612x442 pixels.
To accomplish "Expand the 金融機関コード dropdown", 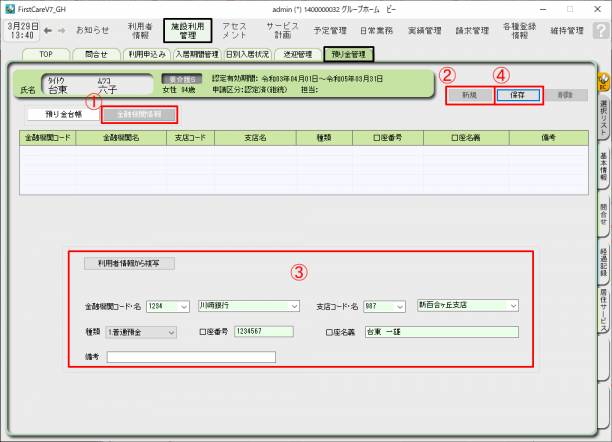I will click(x=182, y=306).
